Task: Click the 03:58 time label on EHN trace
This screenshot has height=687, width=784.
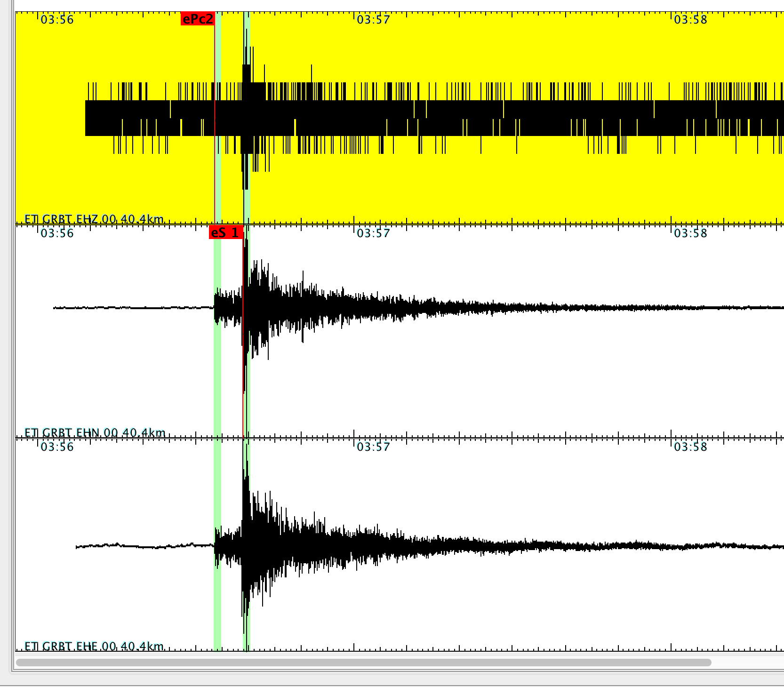Action: tap(690, 233)
